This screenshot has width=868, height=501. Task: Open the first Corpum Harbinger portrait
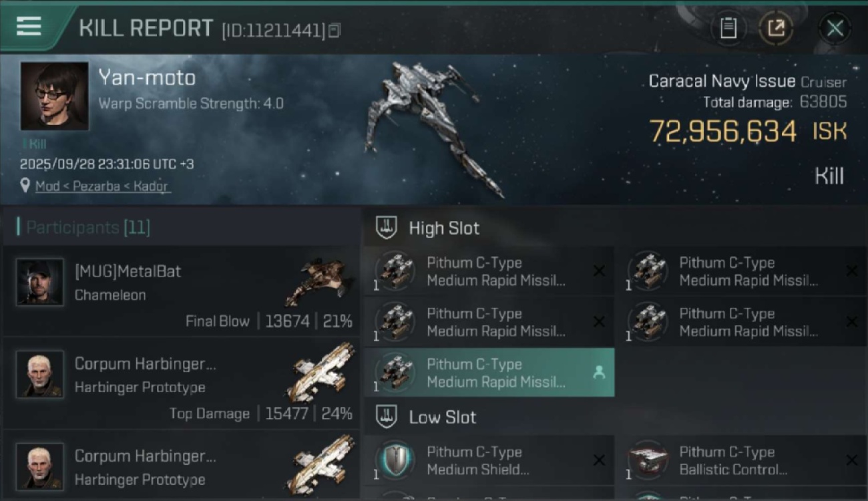pos(40,373)
